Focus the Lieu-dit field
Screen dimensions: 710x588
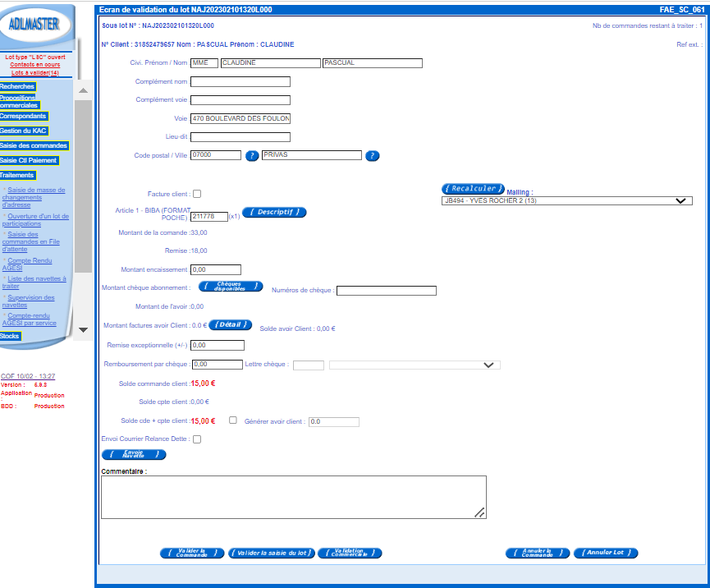[240, 137]
